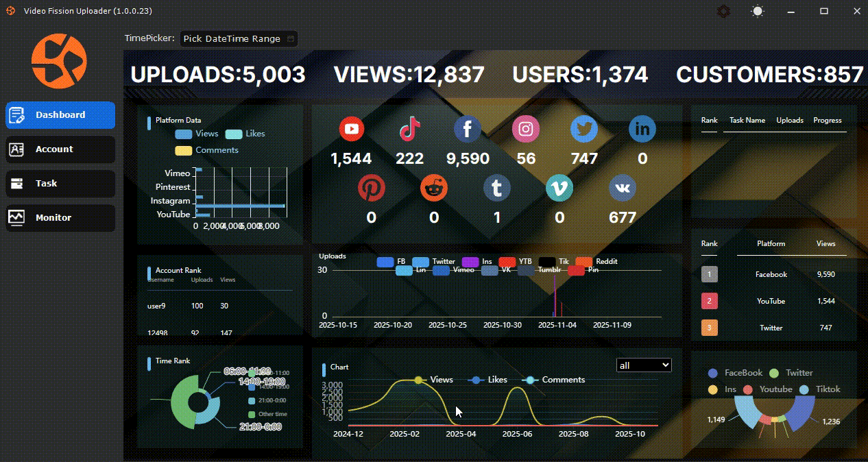The height and width of the screenshot is (462, 868).
Task: Open the Reddit platform icon
Action: click(434, 188)
